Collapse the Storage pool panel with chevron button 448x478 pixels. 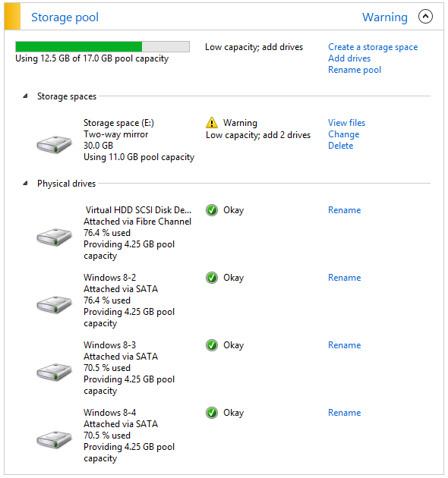(x=425, y=17)
